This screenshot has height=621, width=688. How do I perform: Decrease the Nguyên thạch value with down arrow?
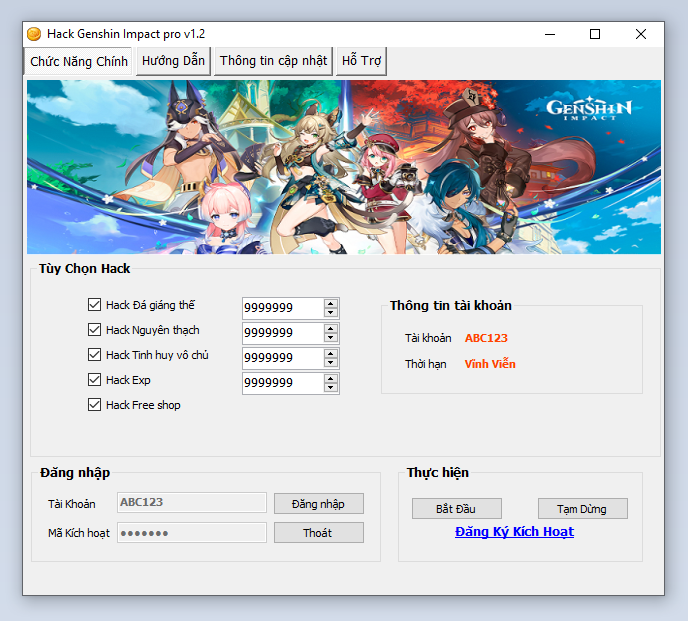tap(331, 337)
